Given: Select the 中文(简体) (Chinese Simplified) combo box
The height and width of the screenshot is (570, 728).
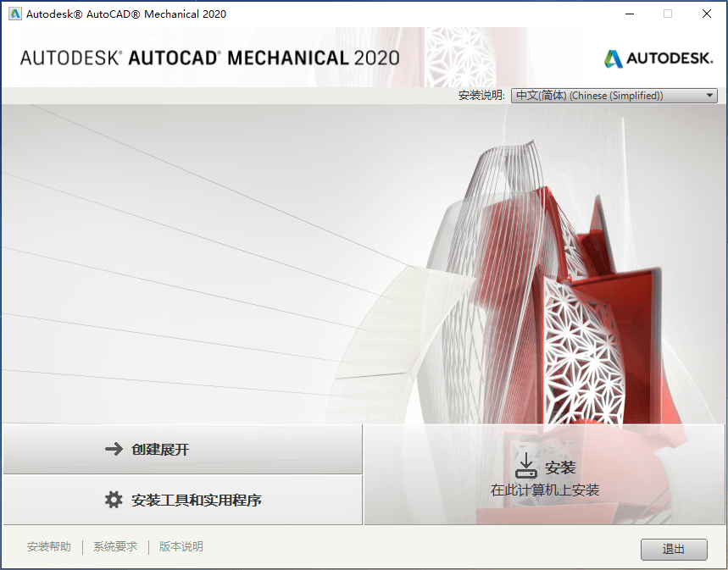Looking at the screenshot, I should [x=612, y=95].
